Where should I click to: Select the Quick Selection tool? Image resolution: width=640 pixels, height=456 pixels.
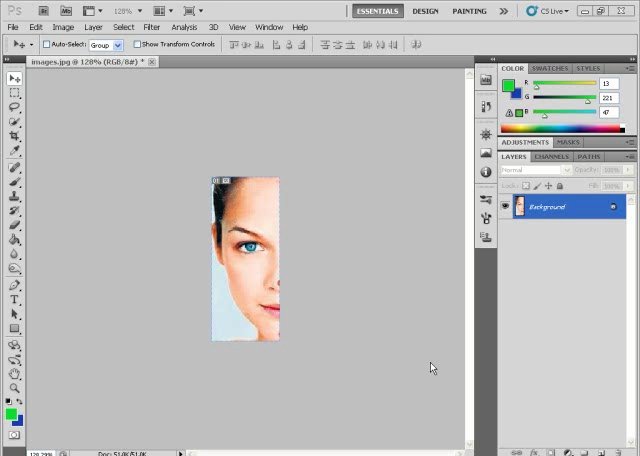14,122
